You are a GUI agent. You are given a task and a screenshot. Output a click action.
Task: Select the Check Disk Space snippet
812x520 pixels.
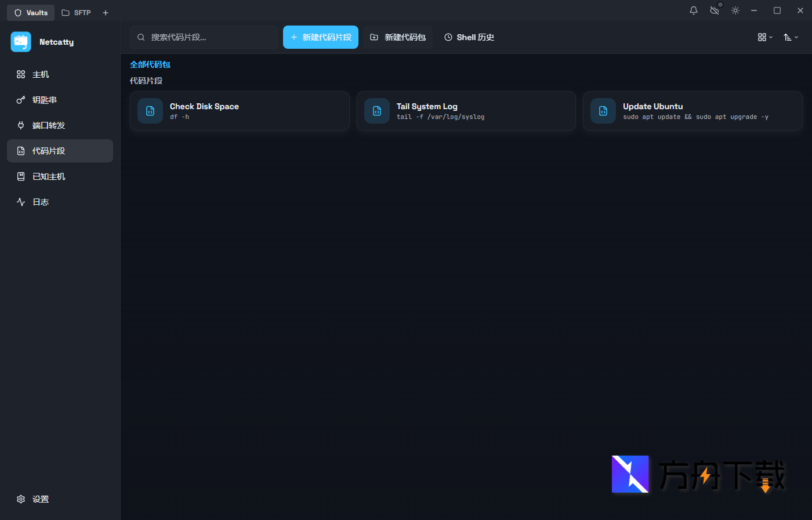coord(240,111)
